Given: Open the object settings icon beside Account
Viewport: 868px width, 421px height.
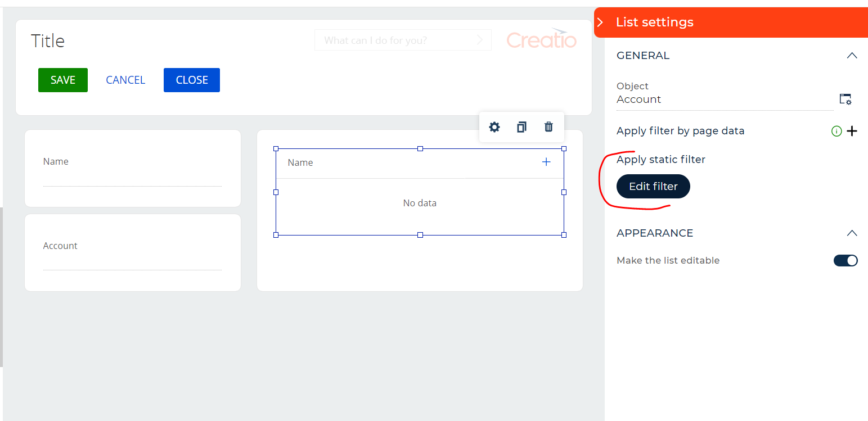Looking at the screenshot, I should [845, 99].
